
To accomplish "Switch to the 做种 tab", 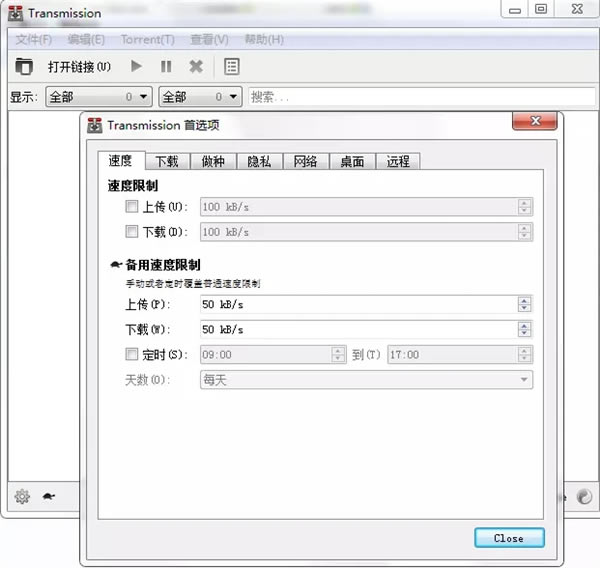I will click(x=213, y=162).
